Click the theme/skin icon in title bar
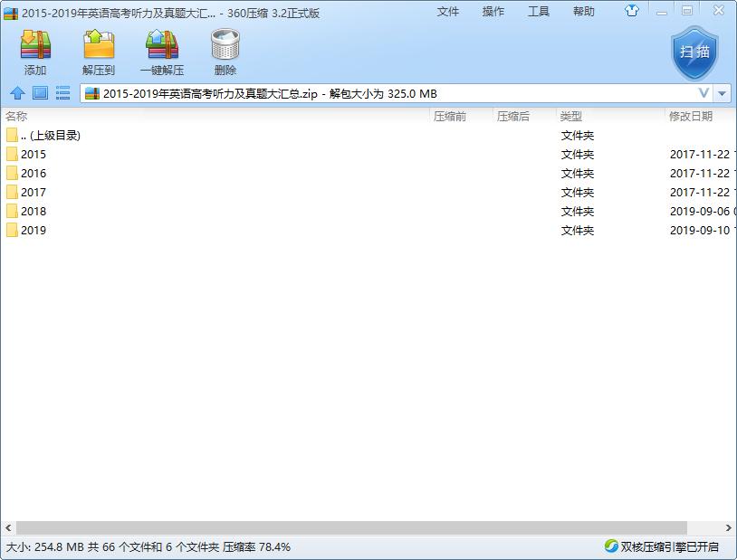 632,12
